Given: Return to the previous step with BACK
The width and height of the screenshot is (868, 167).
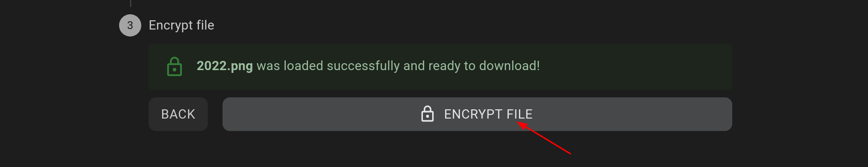Looking at the screenshot, I should (x=178, y=114).
